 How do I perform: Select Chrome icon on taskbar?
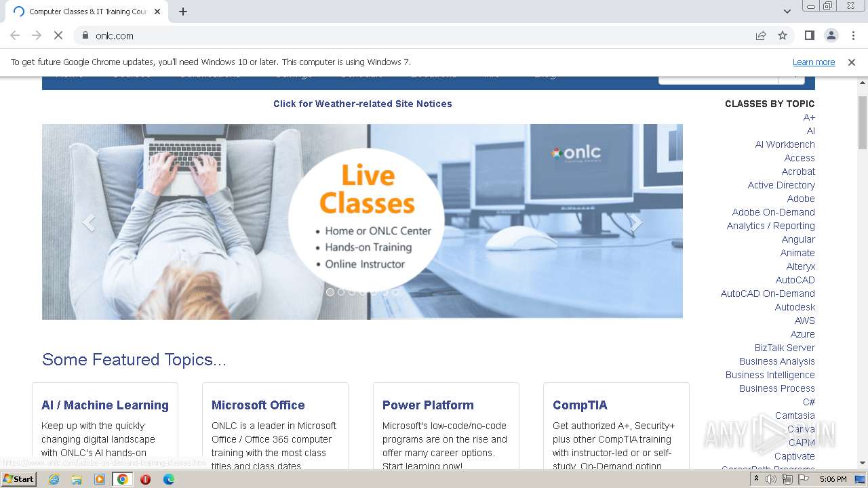[x=123, y=479]
